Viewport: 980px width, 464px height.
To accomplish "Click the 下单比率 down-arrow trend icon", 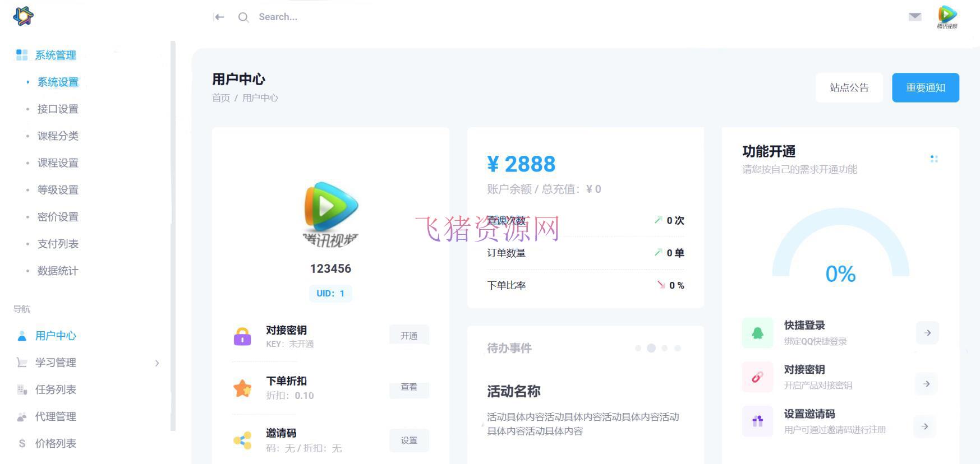I will point(661,285).
